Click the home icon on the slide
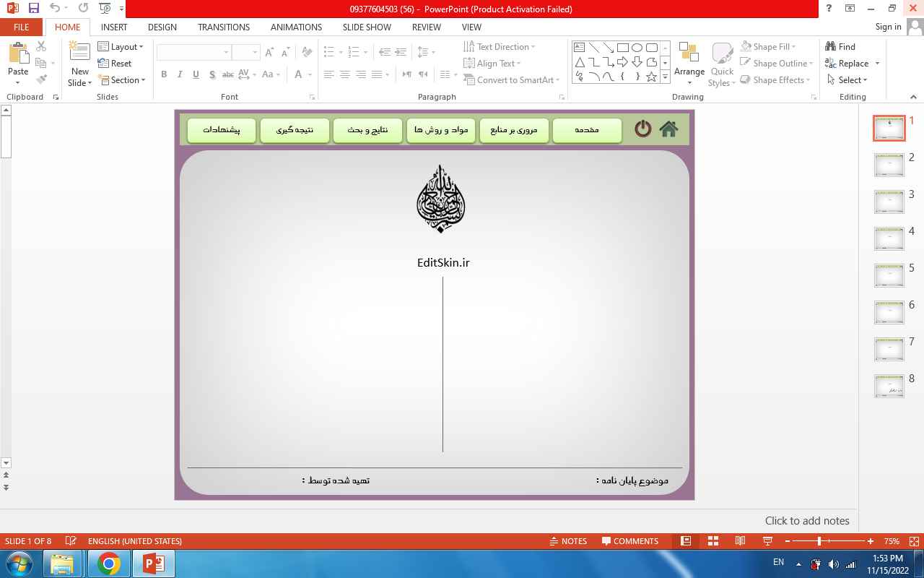 (668, 129)
